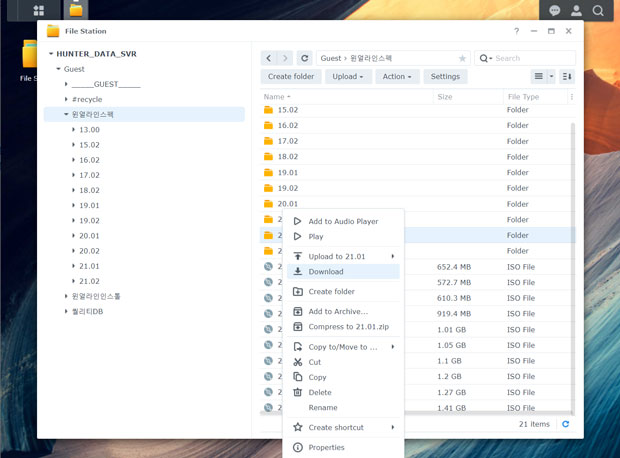Sort by the Size column header
Screen dimensions: 620x458
(x=469, y=97)
